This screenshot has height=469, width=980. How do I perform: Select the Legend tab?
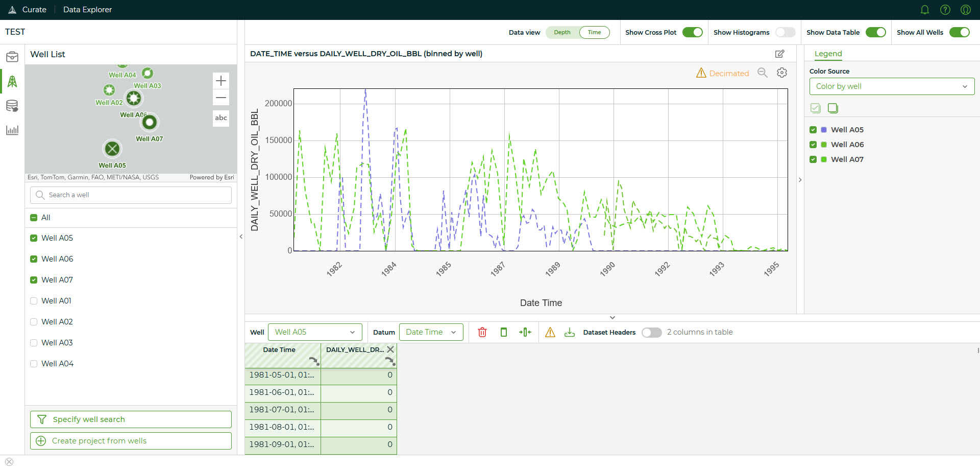828,54
